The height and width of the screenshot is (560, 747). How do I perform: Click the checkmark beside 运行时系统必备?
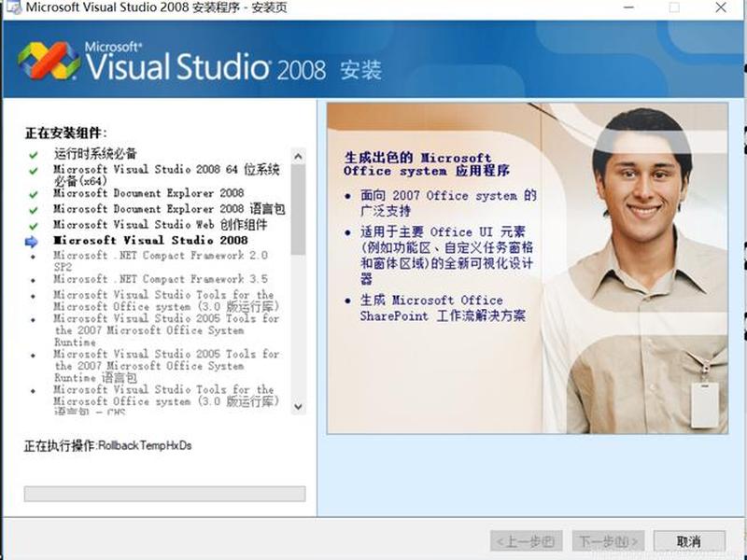pyautogui.click(x=34, y=155)
